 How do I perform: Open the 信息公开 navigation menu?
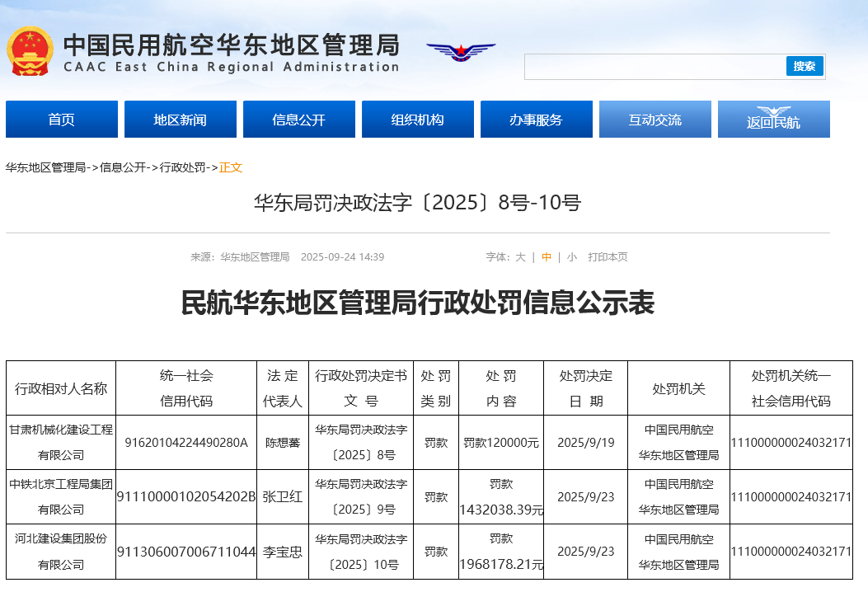pyautogui.click(x=299, y=120)
